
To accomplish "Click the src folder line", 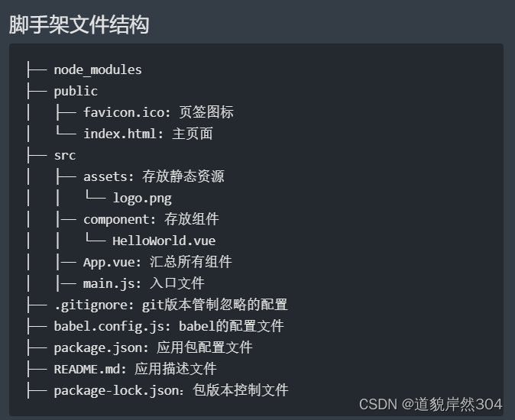I will (65, 156).
